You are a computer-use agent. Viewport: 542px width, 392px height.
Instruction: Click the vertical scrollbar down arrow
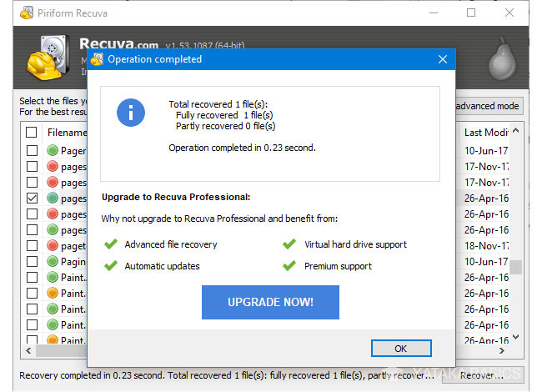(515, 337)
